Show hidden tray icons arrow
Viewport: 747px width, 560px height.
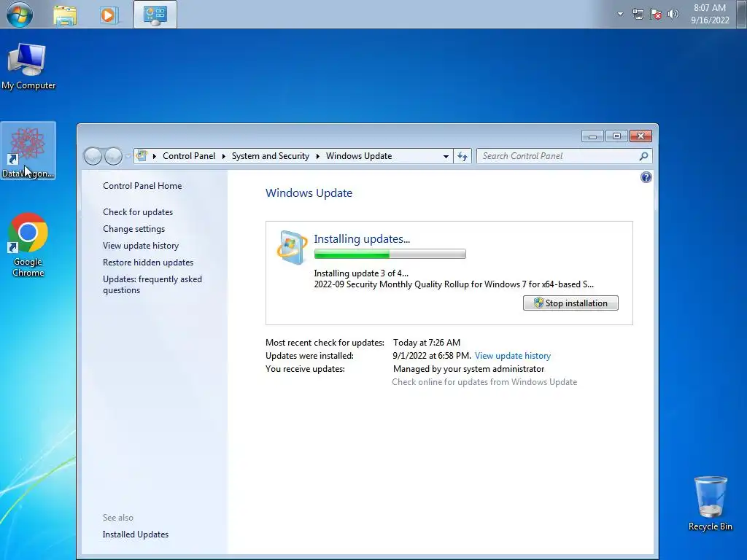[620, 14]
